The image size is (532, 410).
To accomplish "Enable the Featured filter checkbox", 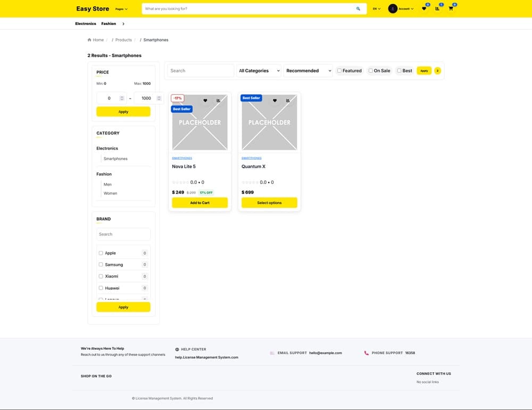I will (339, 71).
